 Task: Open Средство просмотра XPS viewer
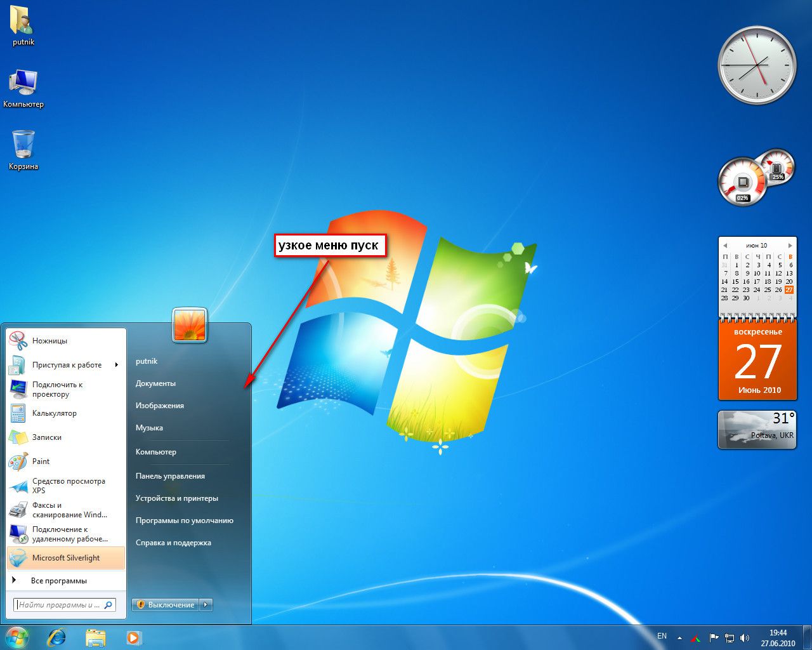[x=66, y=486]
